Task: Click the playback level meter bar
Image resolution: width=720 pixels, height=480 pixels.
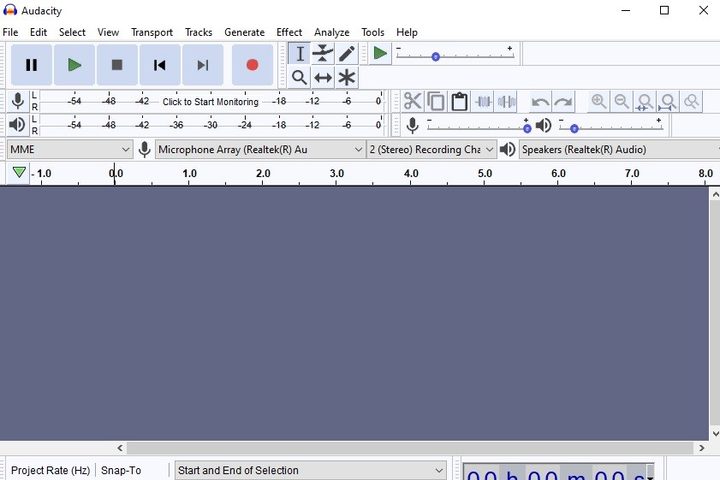Action: click(x=211, y=124)
